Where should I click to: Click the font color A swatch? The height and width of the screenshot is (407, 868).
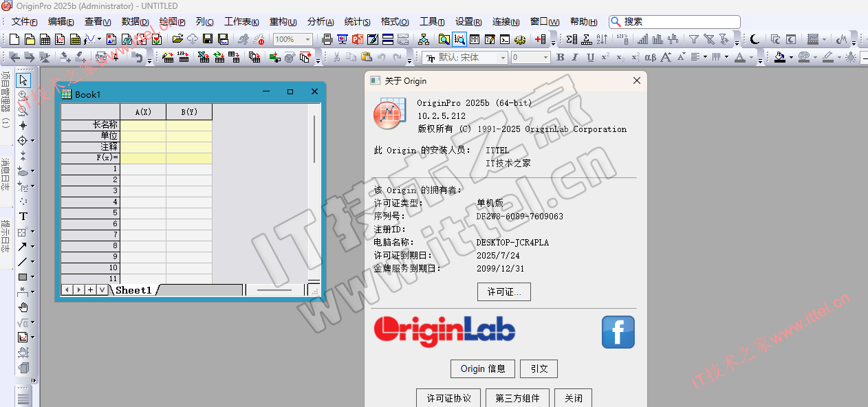[x=739, y=57]
